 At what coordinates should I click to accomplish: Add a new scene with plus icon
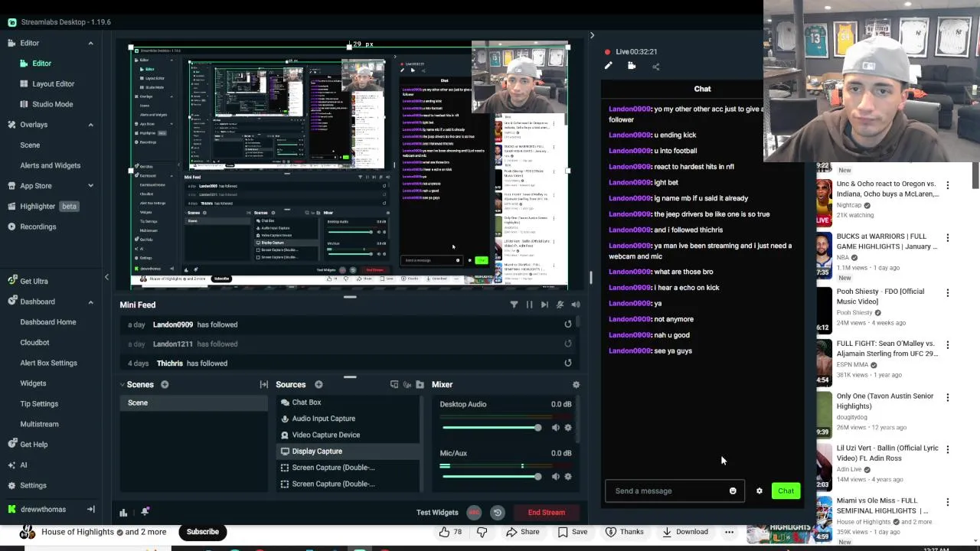[x=165, y=384]
